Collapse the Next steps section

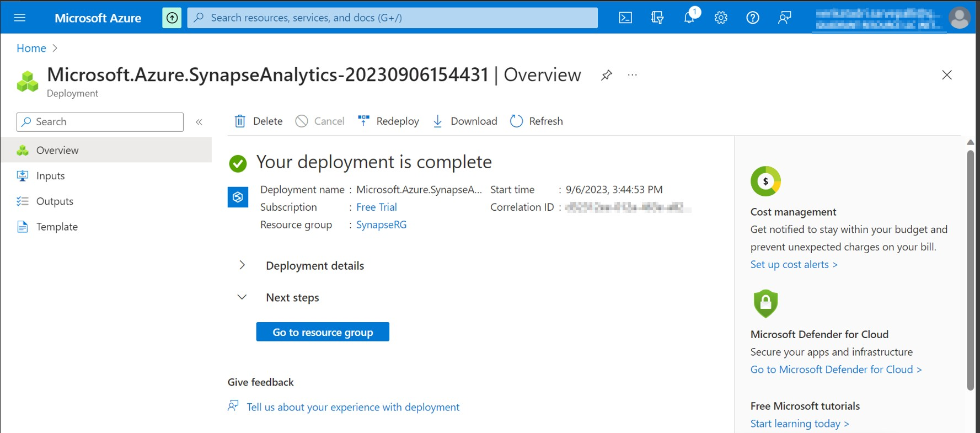tap(242, 297)
